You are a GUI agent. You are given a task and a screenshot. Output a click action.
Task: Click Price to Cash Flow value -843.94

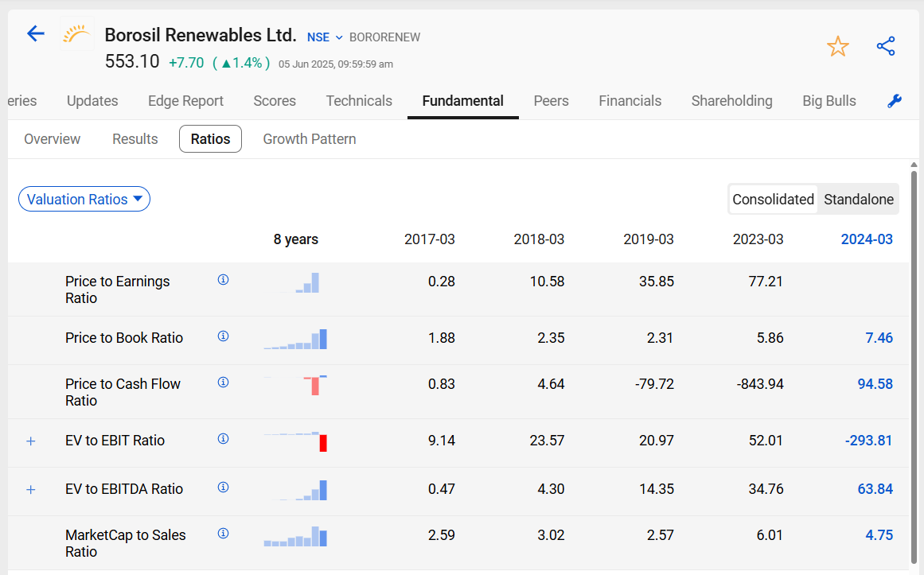click(760, 383)
